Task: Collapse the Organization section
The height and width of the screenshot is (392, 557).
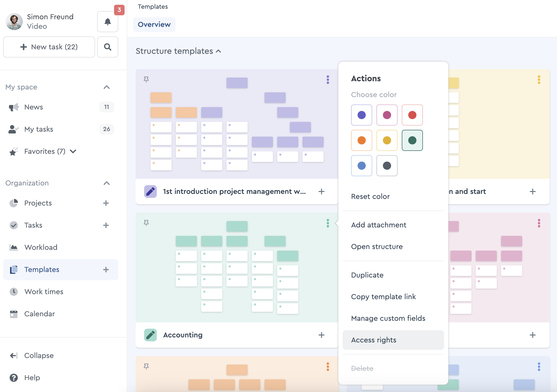Action: (x=107, y=183)
